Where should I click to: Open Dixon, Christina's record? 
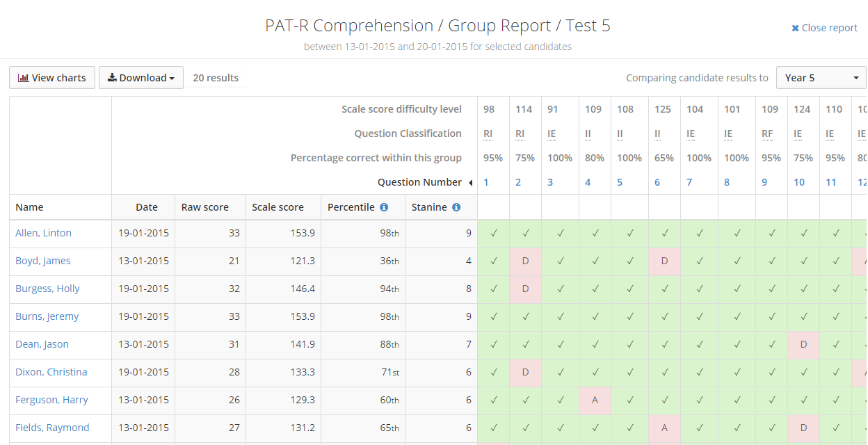pos(51,372)
